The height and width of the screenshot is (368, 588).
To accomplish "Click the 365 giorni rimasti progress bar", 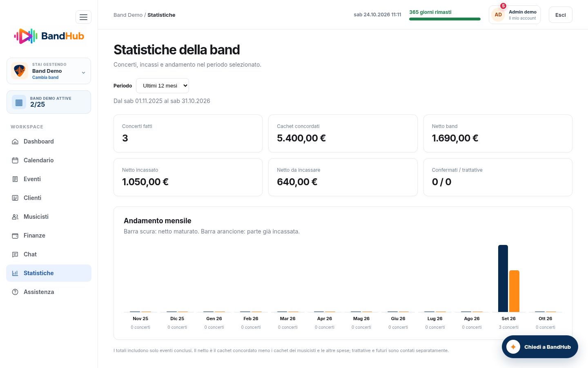I will (445, 19).
